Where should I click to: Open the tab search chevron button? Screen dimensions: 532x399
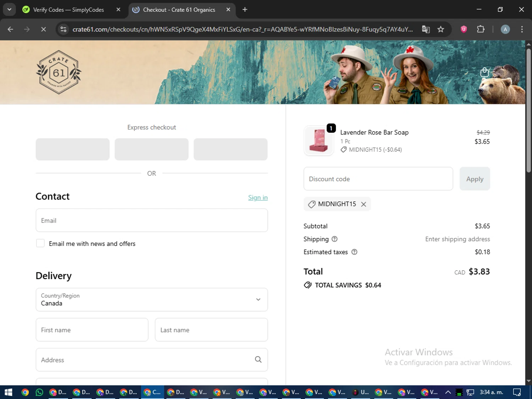tap(10, 10)
